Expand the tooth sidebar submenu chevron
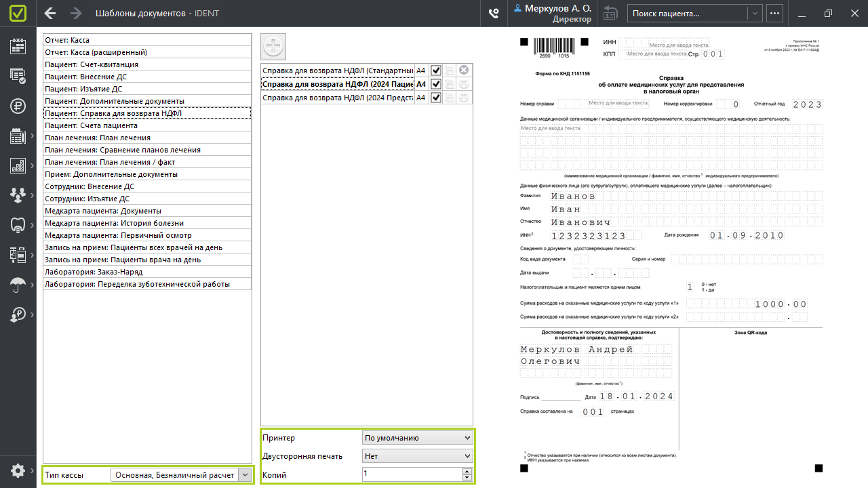The image size is (868, 488). pos(32,226)
